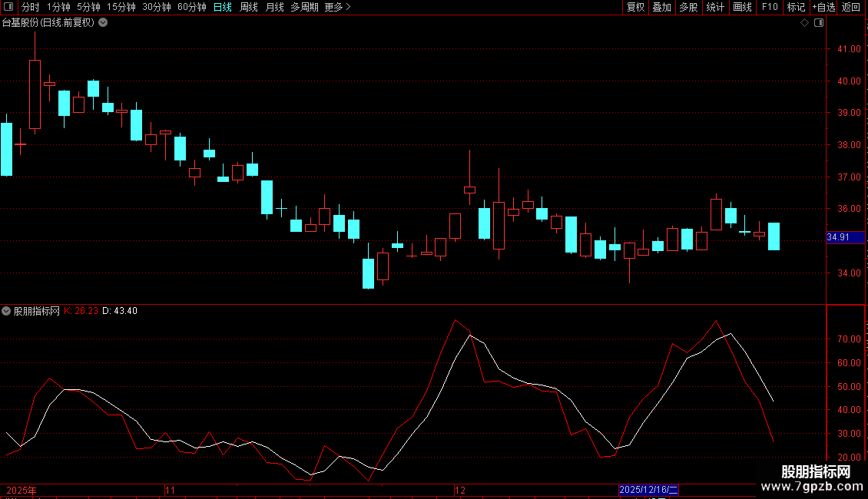Open F10 company info
Image resolution: width=868 pixels, height=499 pixels.
(x=770, y=7)
